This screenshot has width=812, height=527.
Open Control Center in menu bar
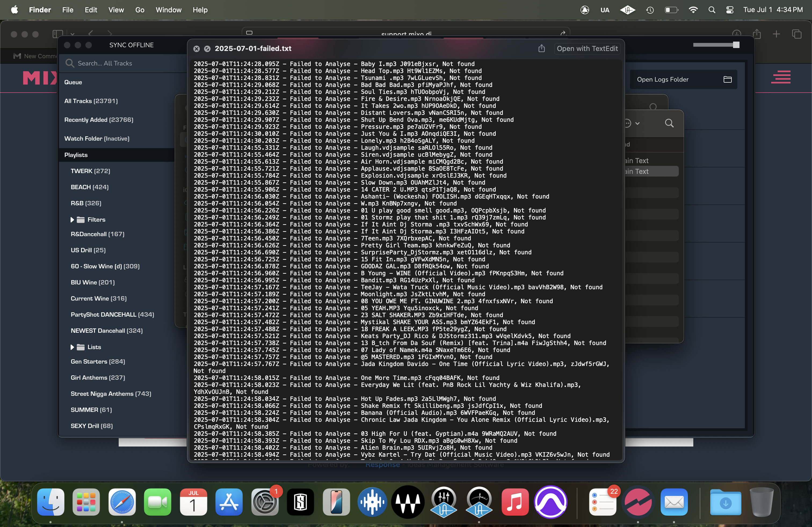(730, 10)
